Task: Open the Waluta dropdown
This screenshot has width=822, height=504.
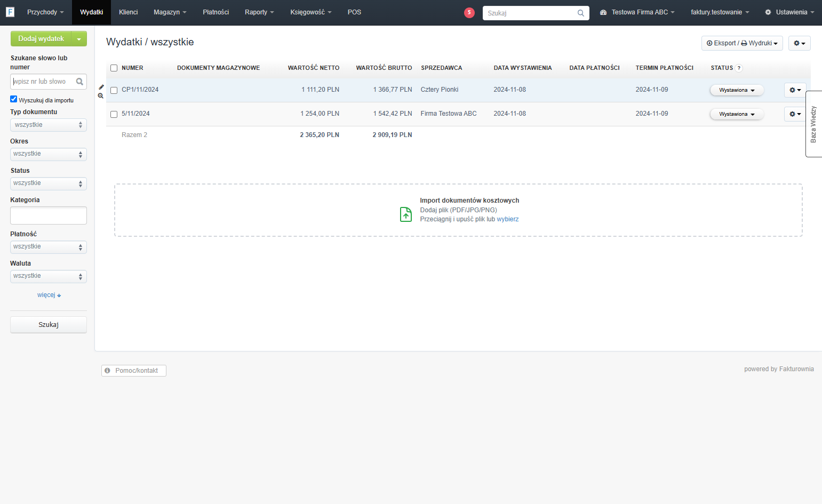Action: [49, 276]
